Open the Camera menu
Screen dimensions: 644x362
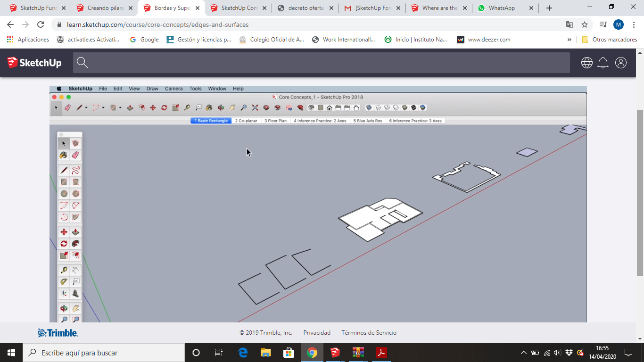pyautogui.click(x=173, y=88)
